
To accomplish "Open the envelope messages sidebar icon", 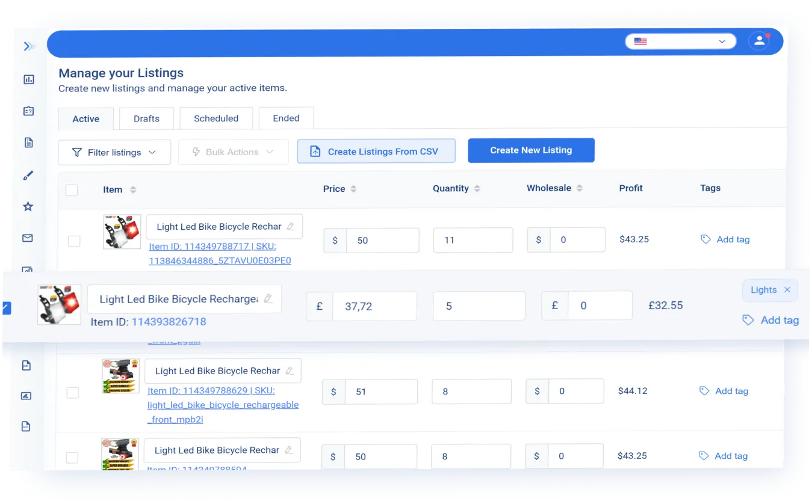I will pos(28,238).
